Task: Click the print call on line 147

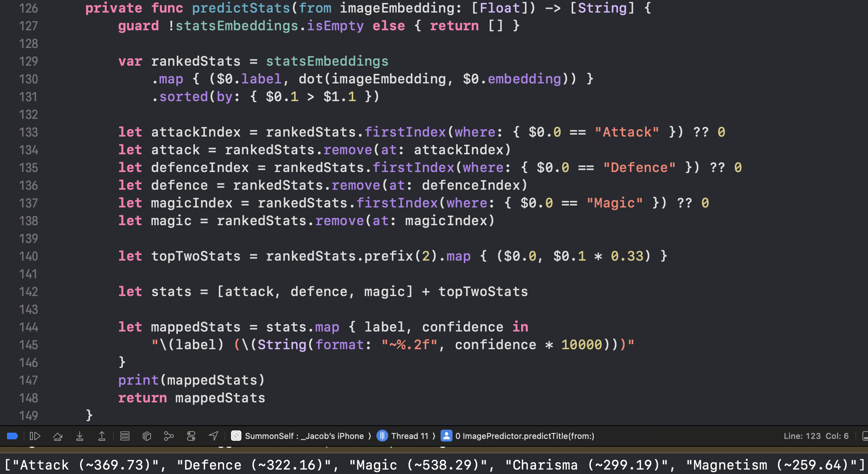Action: click(138, 380)
